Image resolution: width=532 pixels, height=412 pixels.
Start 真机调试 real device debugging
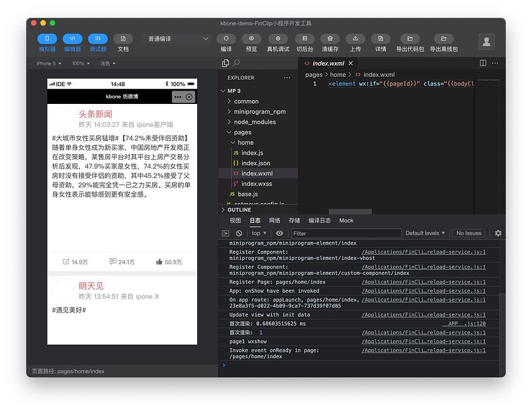pos(278,39)
